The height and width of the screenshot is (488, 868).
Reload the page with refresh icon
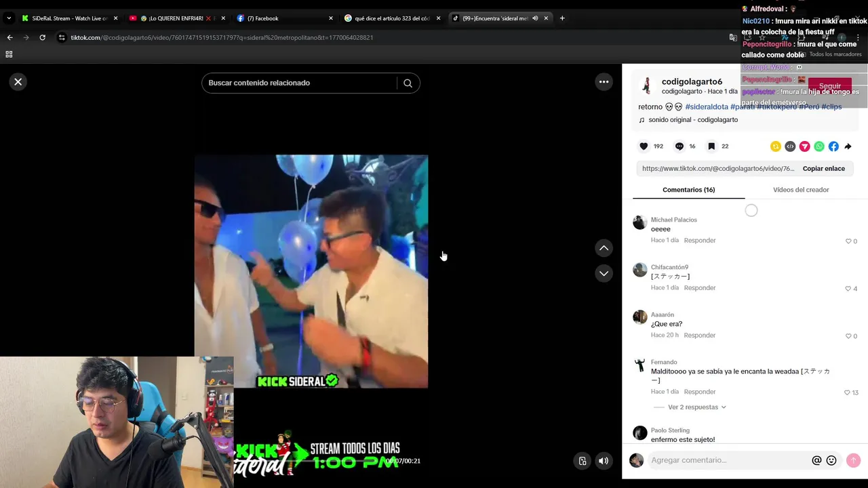click(x=42, y=37)
